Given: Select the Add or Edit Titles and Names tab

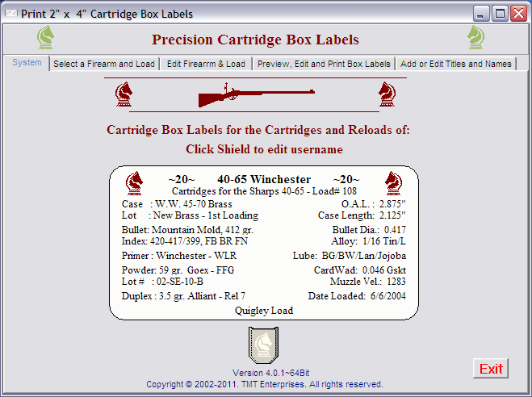Looking at the screenshot, I should 456,64.
